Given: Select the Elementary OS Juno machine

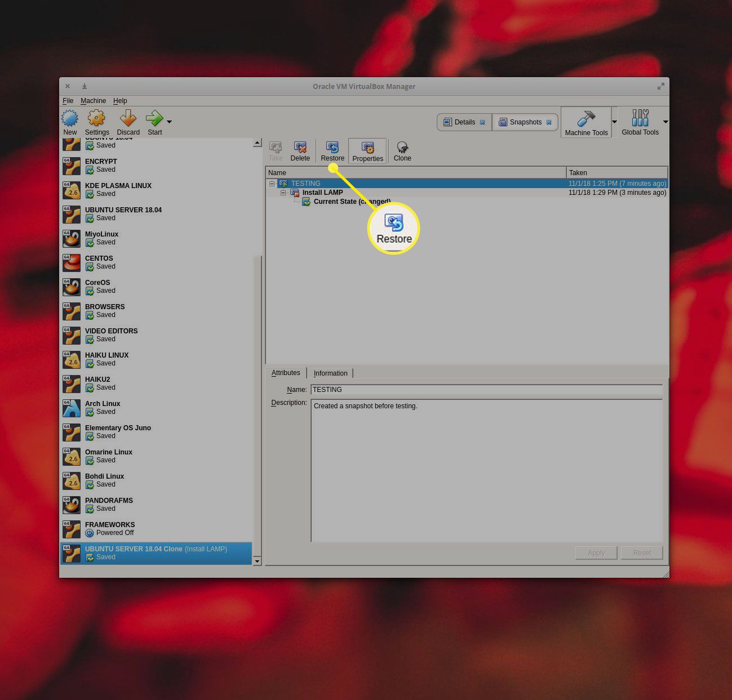Looking at the screenshot, I should click(x=156, y=432).
